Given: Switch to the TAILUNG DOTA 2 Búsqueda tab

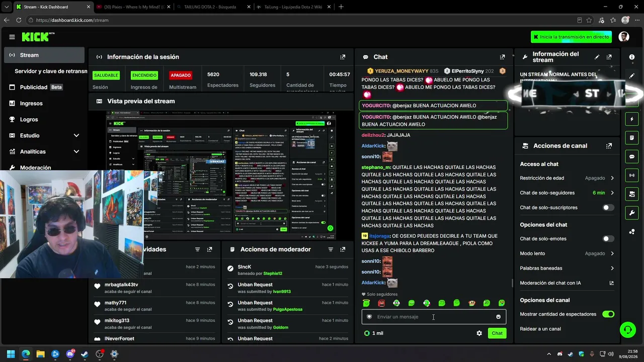Looking at the screenshot, I should click(x=213, y=7).
